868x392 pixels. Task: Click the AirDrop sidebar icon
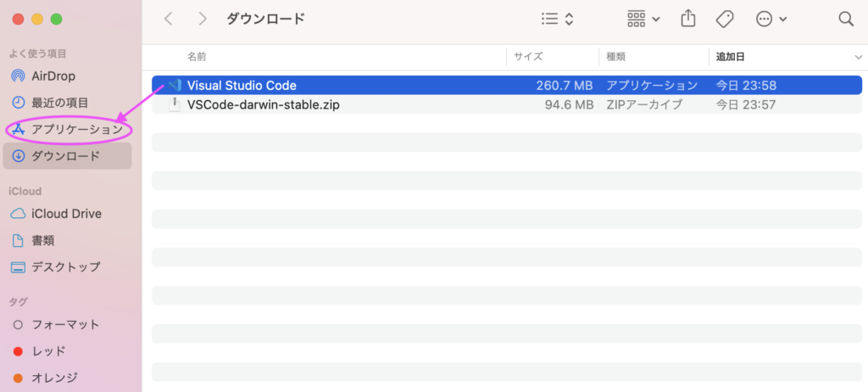pos(19,76)
